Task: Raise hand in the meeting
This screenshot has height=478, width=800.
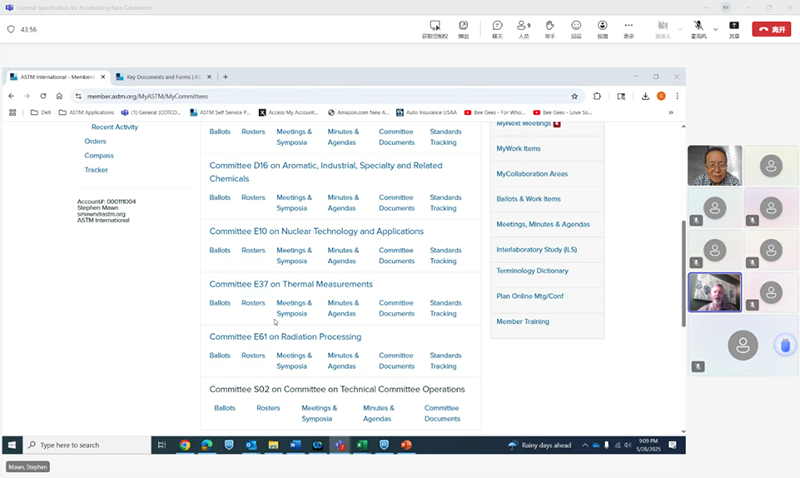Action: tap(550, 28)
